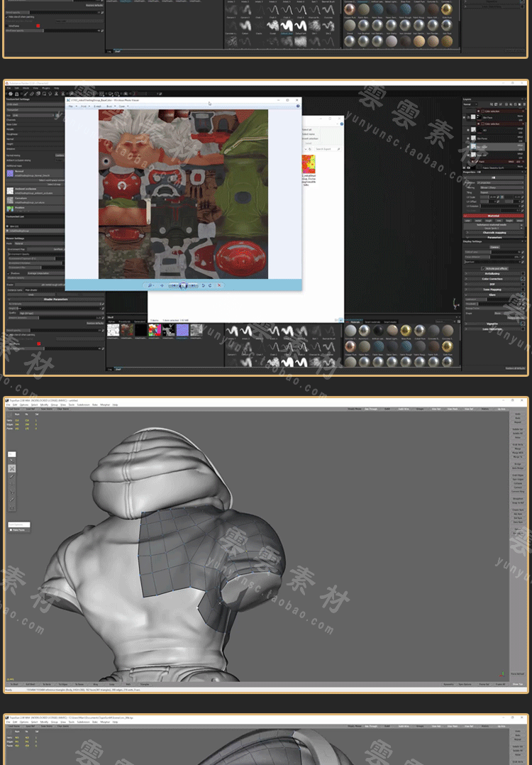The height and width of the screenshot is (765, 532).
Task: Toggle the Color Correction checkbox
Action: pos(523,279)
